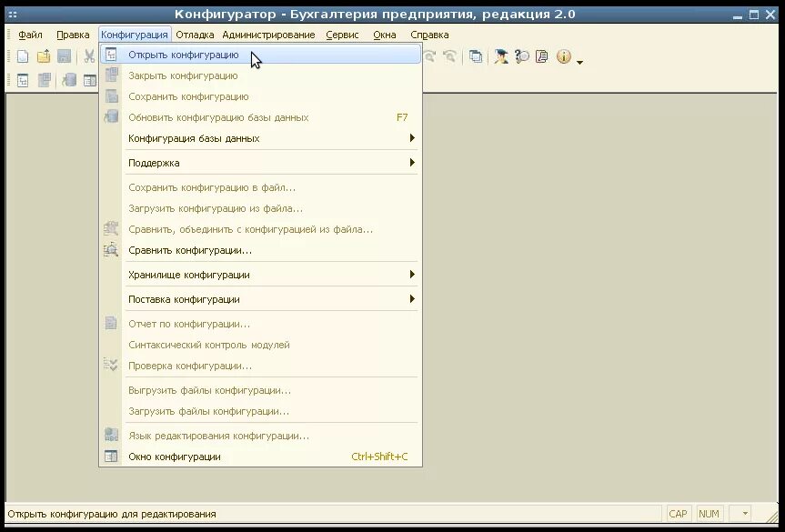Click the close configuration toolbar icon

pos(44,80)
